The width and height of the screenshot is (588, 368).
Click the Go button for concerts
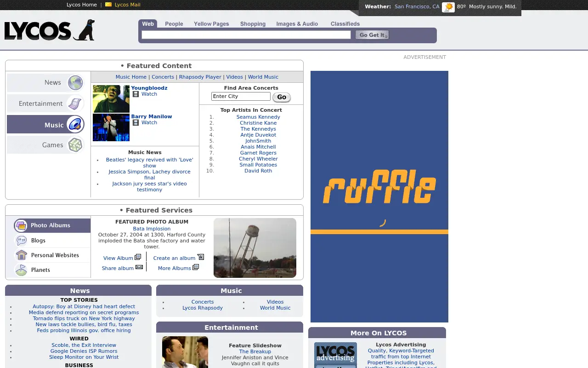[282, 97]
